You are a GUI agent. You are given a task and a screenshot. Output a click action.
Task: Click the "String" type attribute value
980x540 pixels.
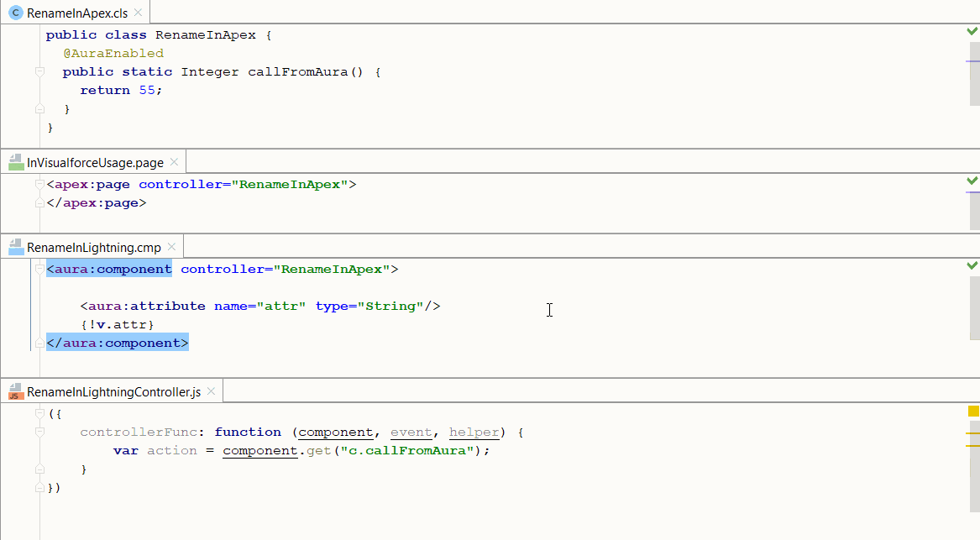[x=390, y=306]
